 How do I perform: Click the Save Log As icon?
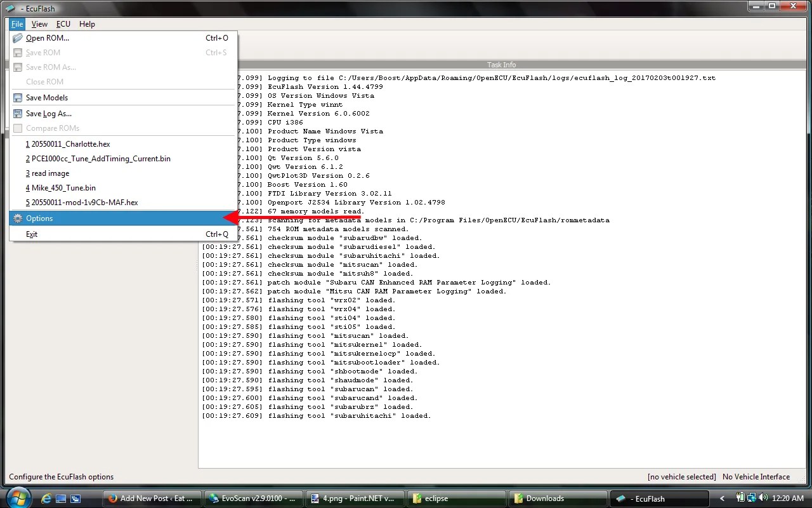click(x=18, y=114)
